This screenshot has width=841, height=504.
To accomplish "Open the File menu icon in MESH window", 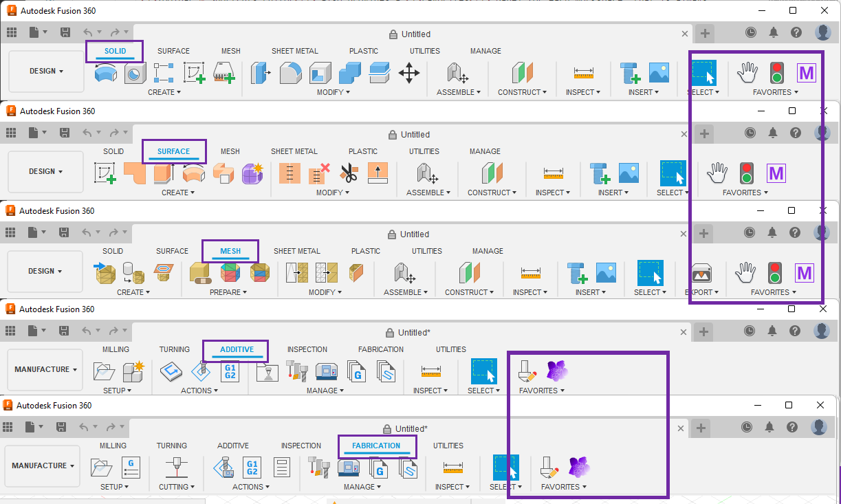I will click(x=34, y=232).
